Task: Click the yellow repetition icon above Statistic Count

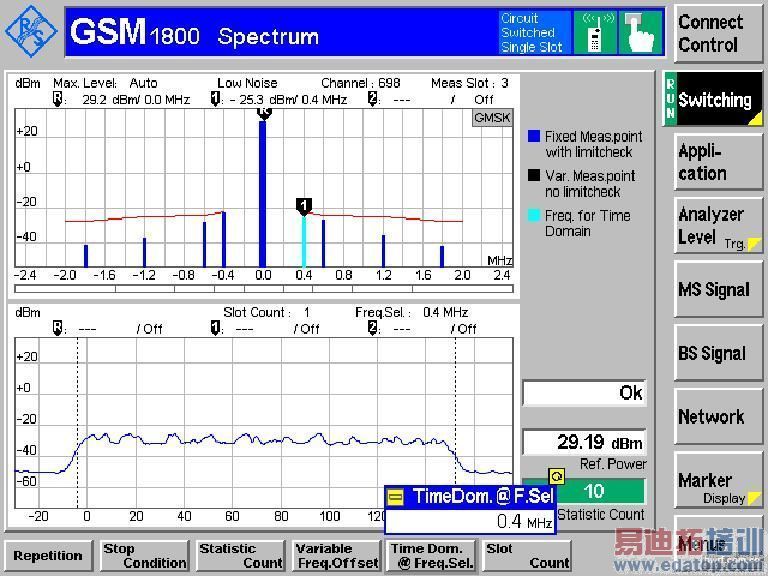Action: tap(557, 476)
